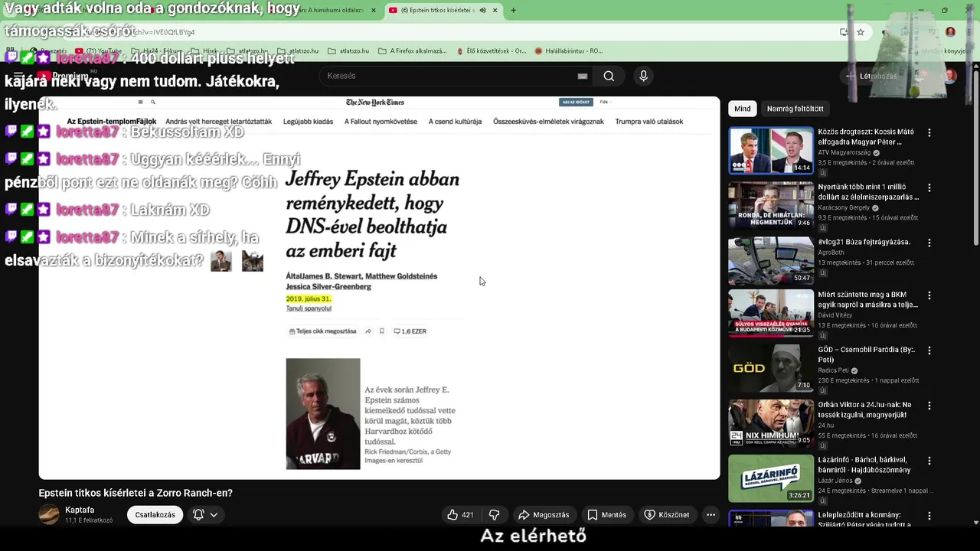Click Jeffrey Epstein's Harvard sweatshirt photo
This screenshot has width=980, height=551.
pos(323,414)
